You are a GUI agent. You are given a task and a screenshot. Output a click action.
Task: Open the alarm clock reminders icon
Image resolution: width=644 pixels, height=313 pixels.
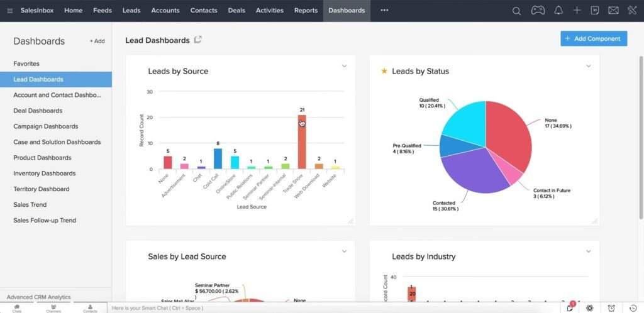611,308
